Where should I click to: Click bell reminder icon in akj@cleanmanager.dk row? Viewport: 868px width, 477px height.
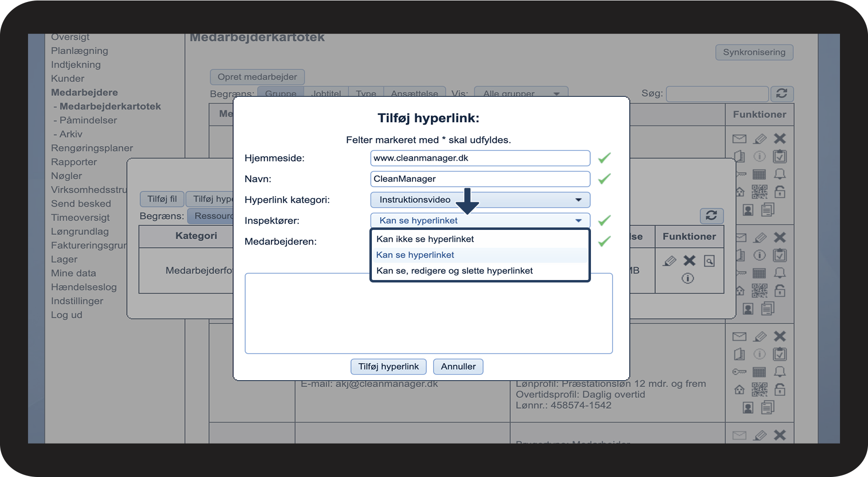click(780, 372)
